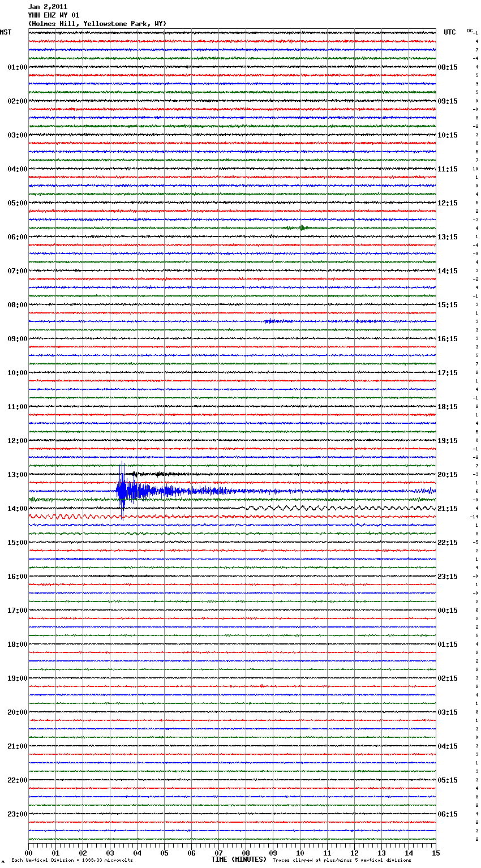Select the 05:00 MST row label
Screen dimensions: 481x868
[x=18, y=203]
